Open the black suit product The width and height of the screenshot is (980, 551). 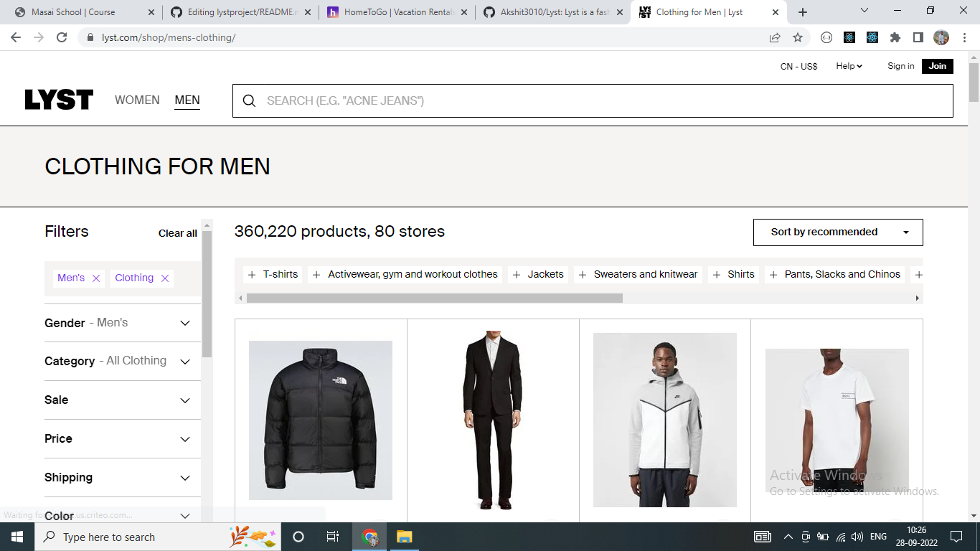[x=493, y=420]
